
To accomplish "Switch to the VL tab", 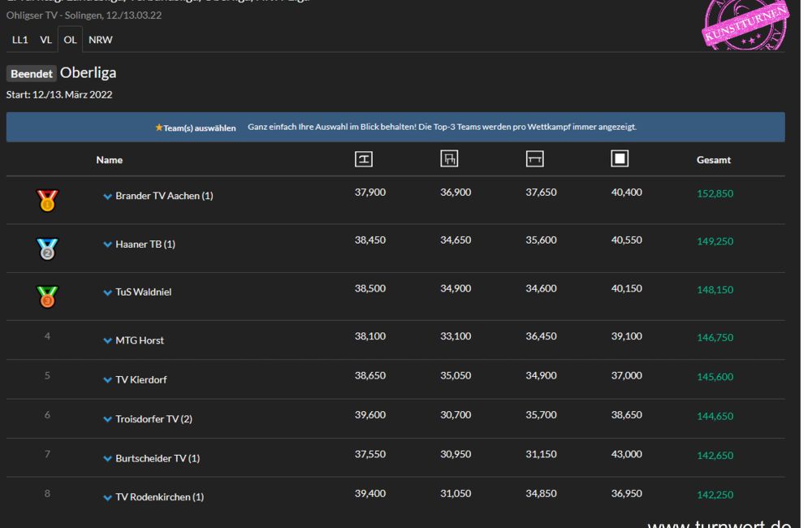I will 45,39.
